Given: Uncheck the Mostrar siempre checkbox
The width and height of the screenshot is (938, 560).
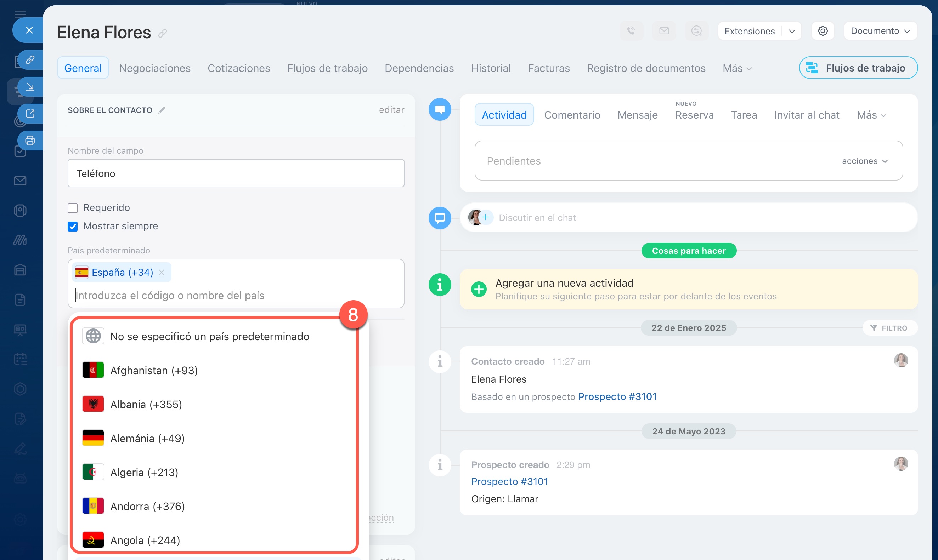Looking at the screenshot, I should click(73, 227).
